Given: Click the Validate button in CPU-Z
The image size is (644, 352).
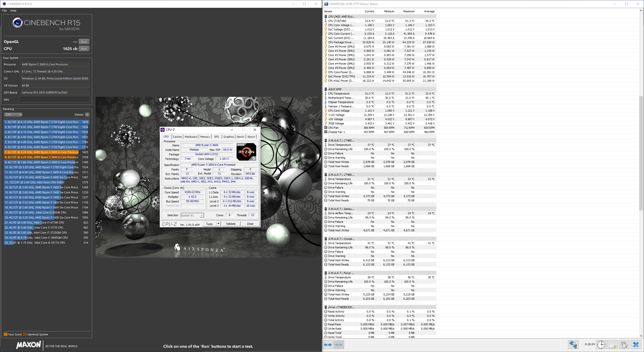Looking at the screenshot, I should [x=231, y=224].
